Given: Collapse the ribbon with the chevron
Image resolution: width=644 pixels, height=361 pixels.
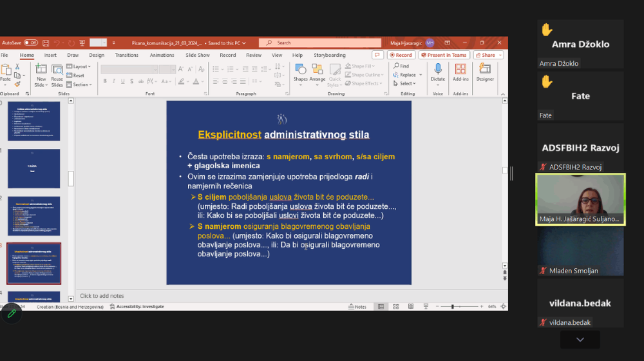Looking at the screenshot, I should tap(503, 94).
